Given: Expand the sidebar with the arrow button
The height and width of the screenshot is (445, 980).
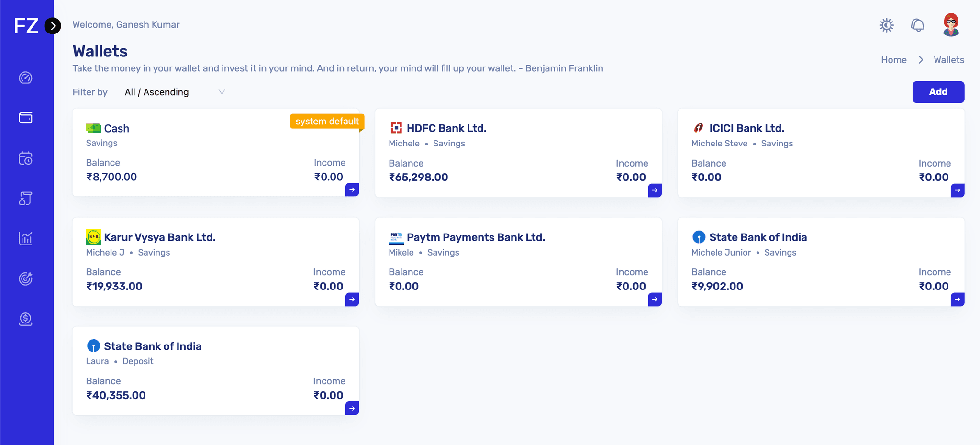Looking at the screenshot, I should [x=53, y=25].
